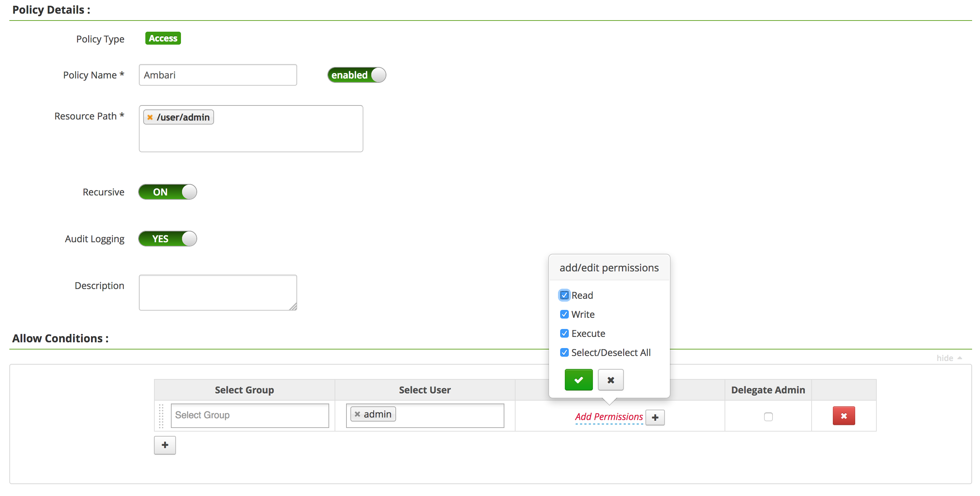Screen dimensions: 980x496
Task: Remove /user/admin from Resource Path
Action: [x=150, y=117]
